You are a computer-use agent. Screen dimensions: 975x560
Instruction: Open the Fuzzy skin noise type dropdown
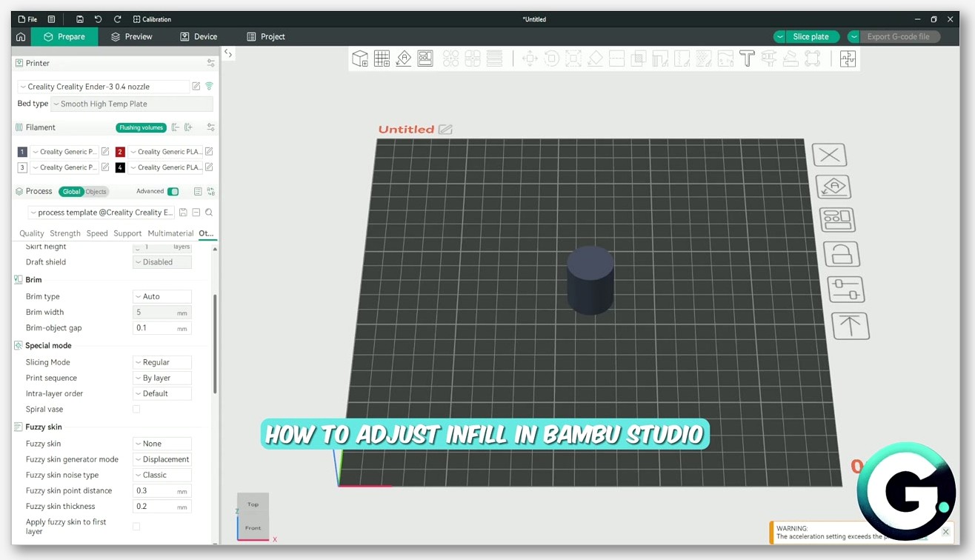(162, 475)
